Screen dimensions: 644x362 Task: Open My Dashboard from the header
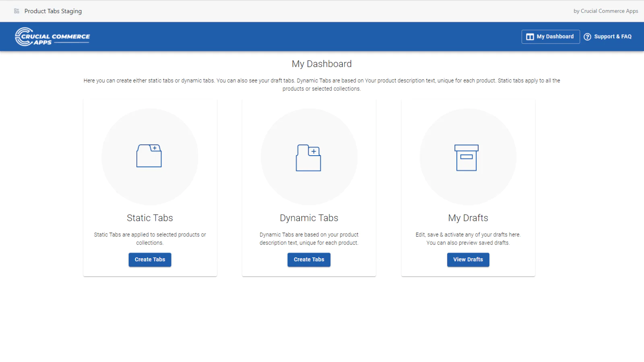(551, 37)
